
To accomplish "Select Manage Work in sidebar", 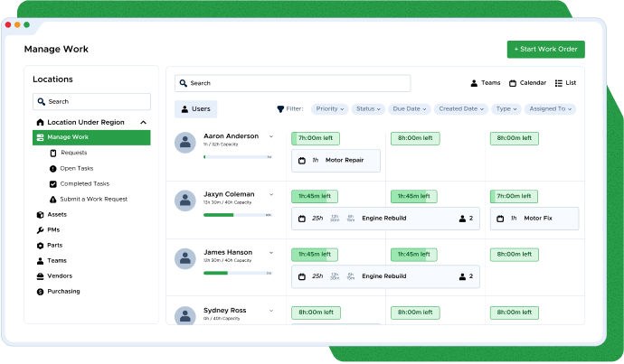I will pyautogui.click(x=91, y=137).
